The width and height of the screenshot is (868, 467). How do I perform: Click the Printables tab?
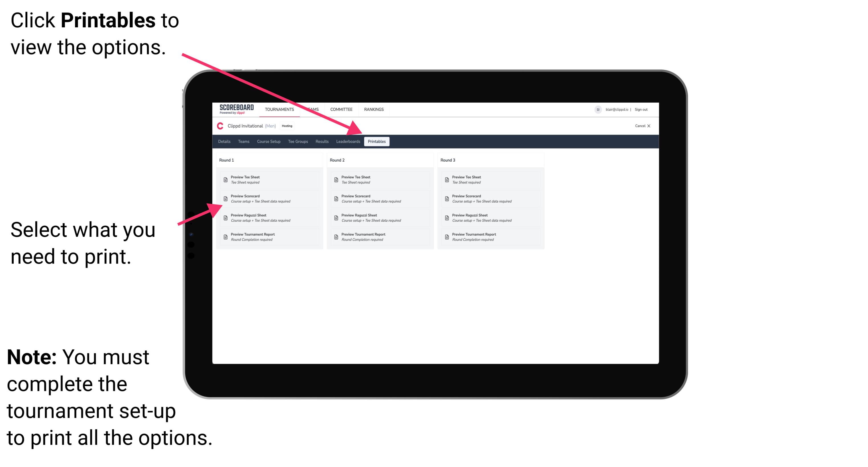(377, 142)
